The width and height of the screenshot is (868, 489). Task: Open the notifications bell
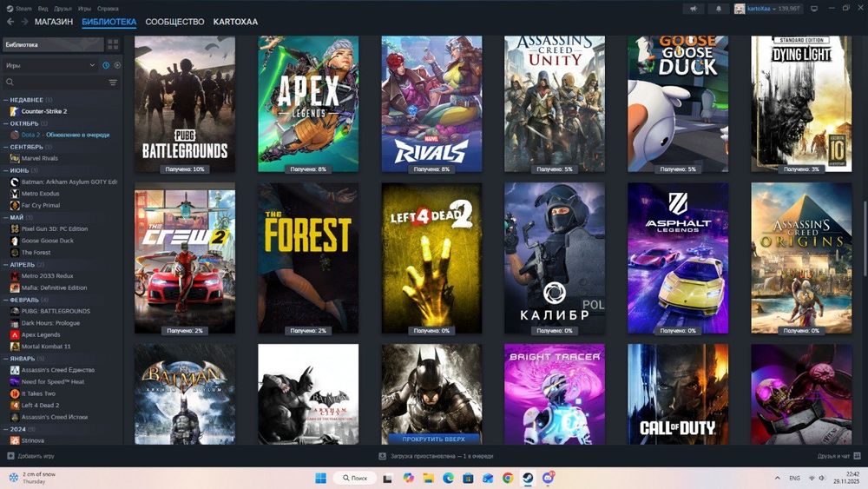pos(719,9)
